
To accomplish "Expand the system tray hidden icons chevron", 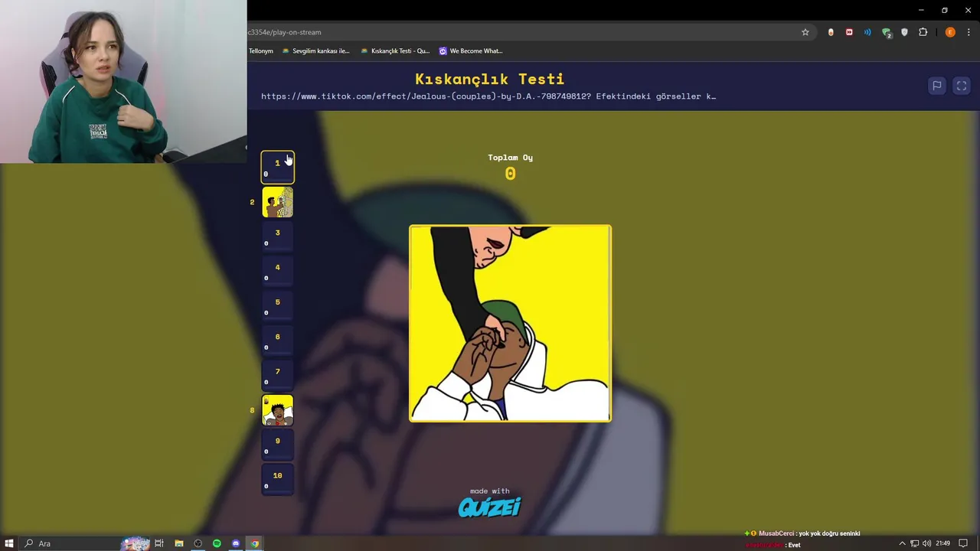I will point(902,543).
